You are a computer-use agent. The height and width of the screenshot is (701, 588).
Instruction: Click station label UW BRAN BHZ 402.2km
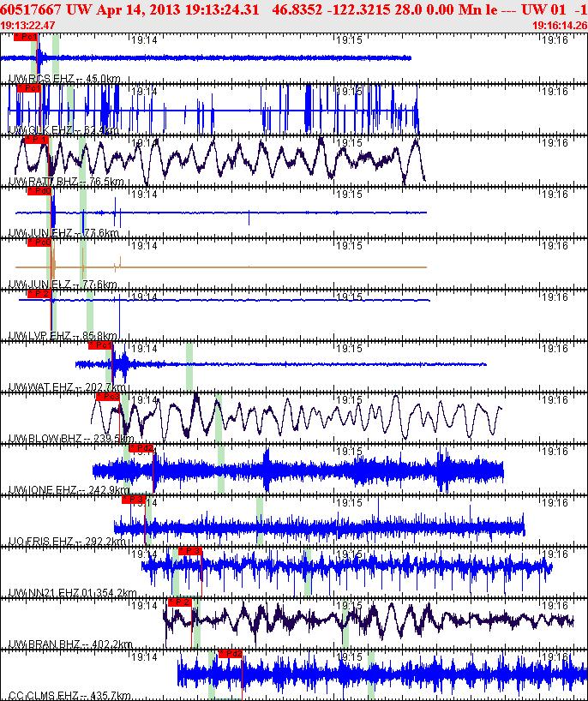pos(70,644)
